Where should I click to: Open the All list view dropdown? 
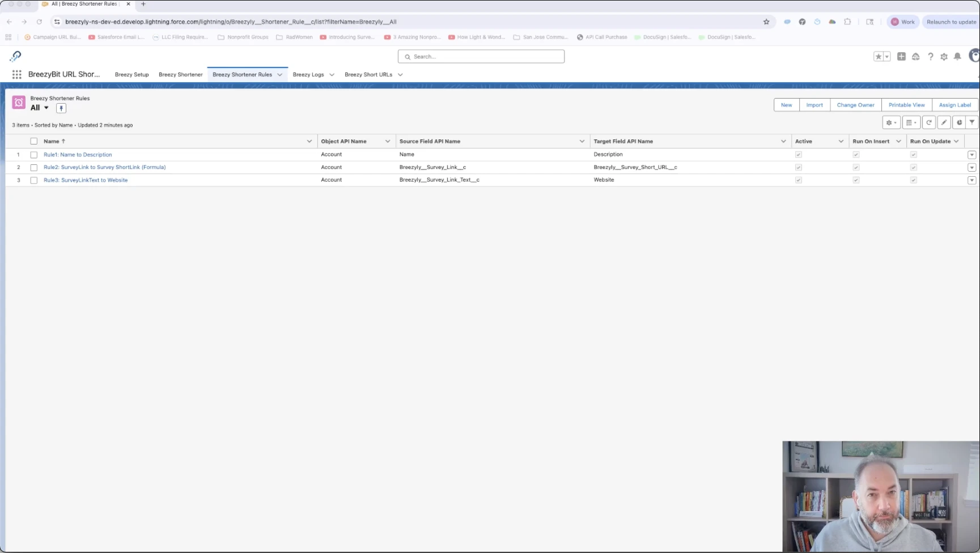point(46,108)
